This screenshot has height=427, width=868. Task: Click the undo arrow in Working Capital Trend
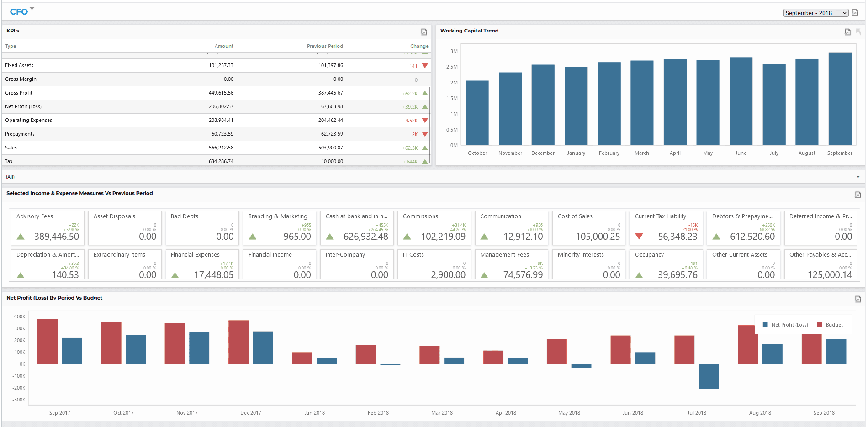[x=858, y=32]
